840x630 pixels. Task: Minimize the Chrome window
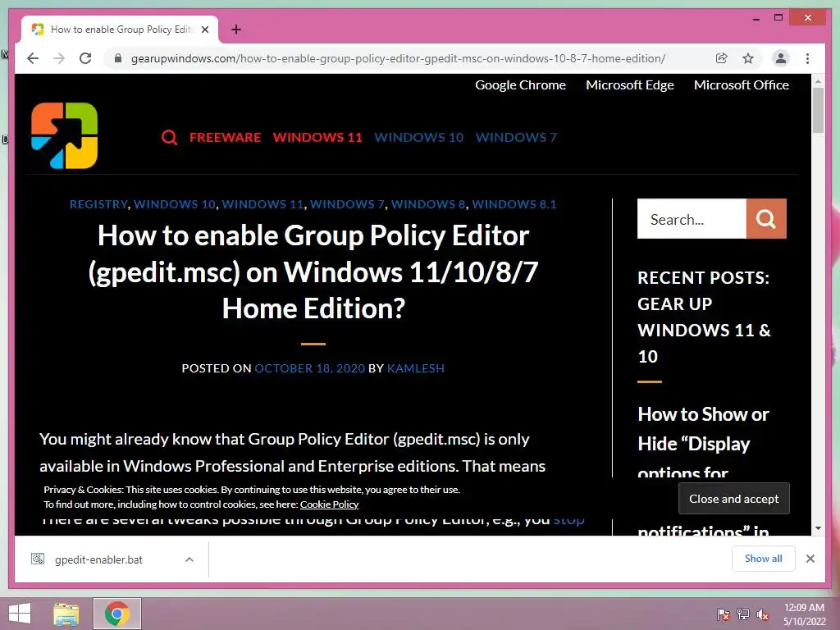click(x=756, y=19)
